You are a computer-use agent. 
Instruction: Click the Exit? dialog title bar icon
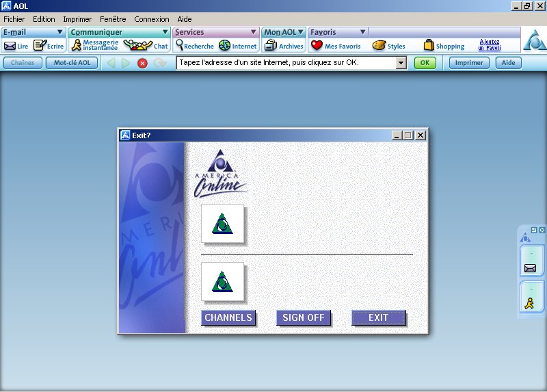(125, 135)
